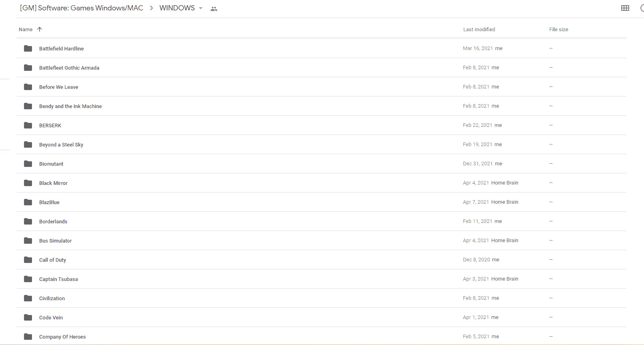Click Civilization folder name
The height and width of the screenshot is (345, 644).
point(52,298)
